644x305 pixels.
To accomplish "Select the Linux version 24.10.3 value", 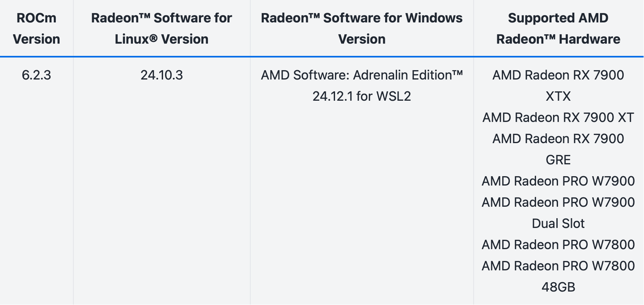I will [161, 75].
